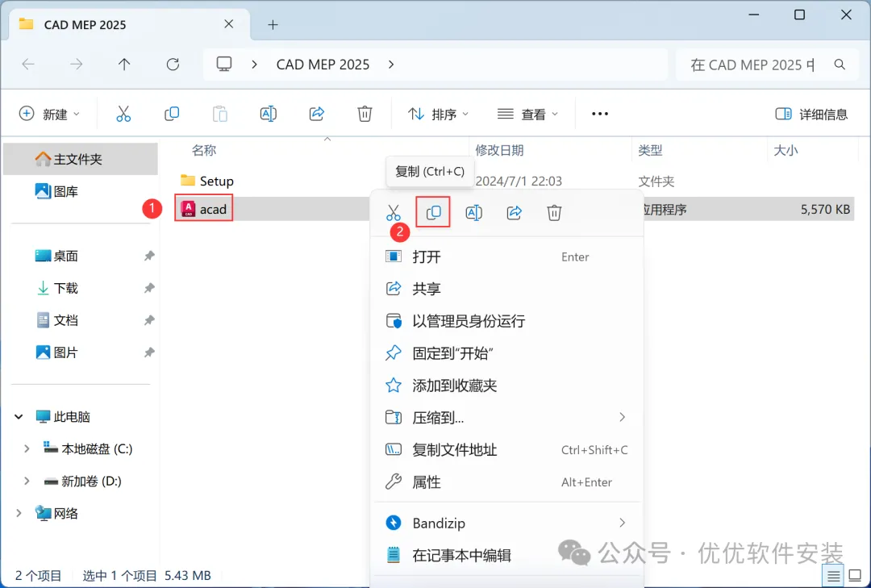Click the greyed Paste icon in the toolbar
871x588 pixels.
(220, 114)
